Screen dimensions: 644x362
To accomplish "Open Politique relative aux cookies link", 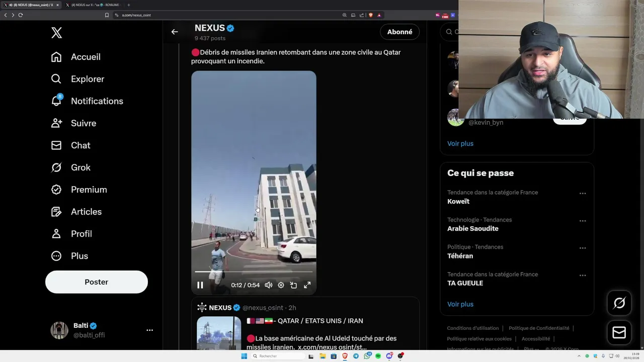I will [479, 339].
